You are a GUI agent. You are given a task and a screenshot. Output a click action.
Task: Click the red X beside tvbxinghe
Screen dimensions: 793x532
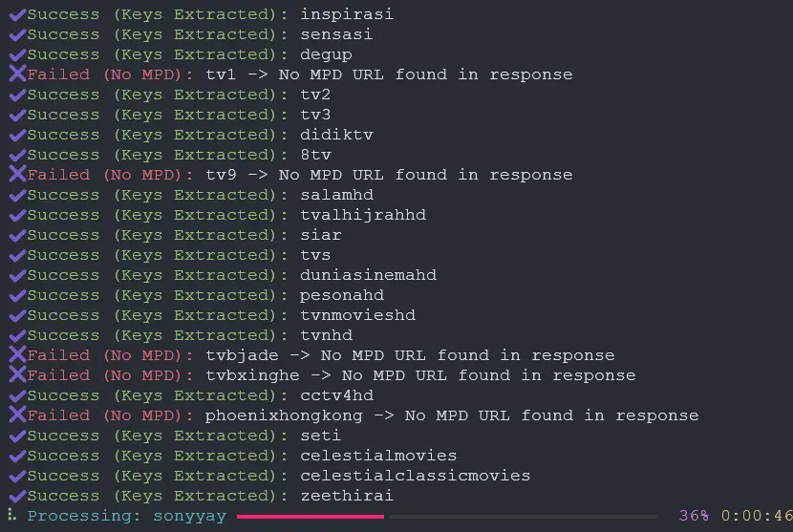pos(17,374)
